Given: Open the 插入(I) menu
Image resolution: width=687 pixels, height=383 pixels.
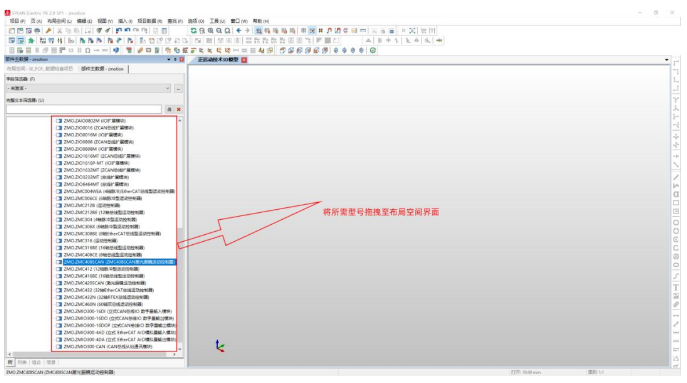Looking at the screenshot, I should [125, 21].
